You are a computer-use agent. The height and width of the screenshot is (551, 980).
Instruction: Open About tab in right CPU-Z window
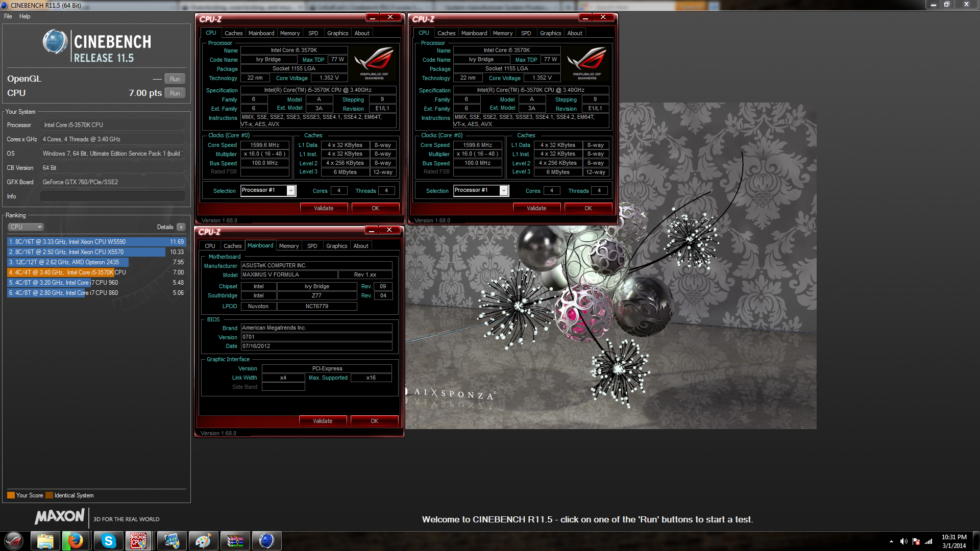[575, 33]
